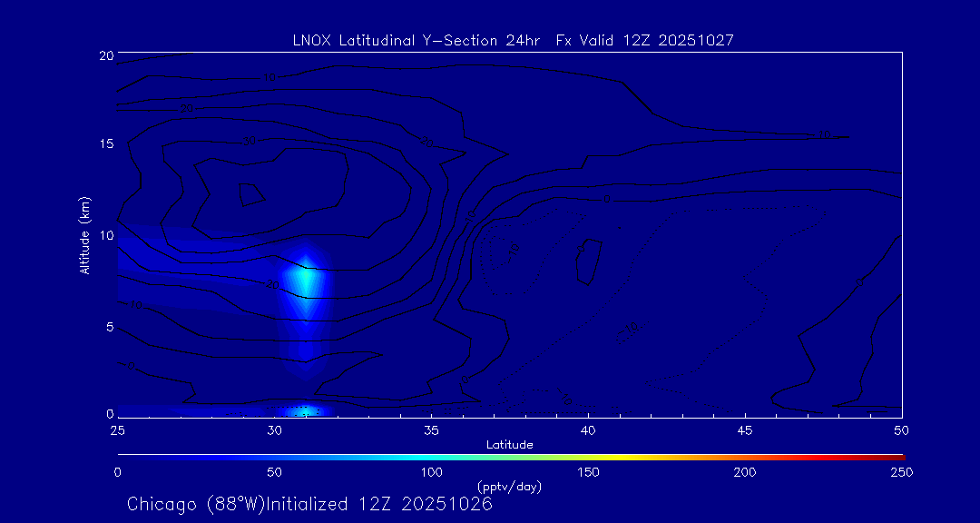Click the latitude axis tick label '30'
Image resolution: width=980 pixels, height=523 pixels.
coord(274,430)
